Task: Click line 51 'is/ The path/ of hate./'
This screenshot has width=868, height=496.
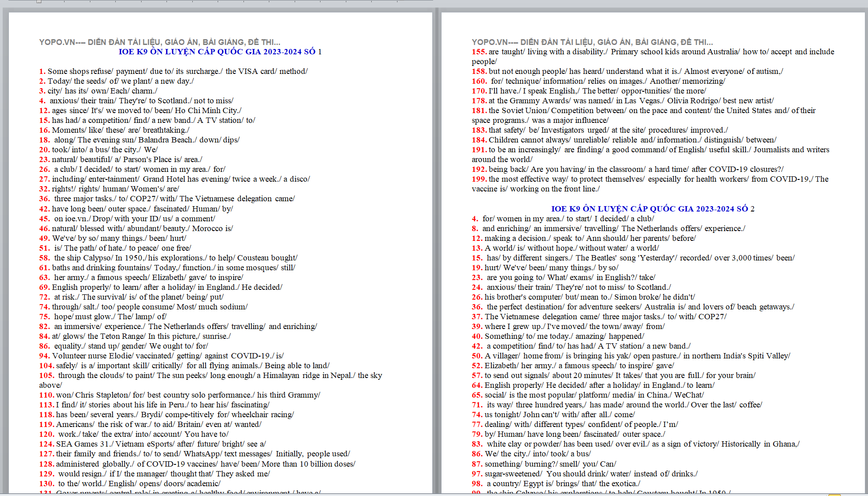Action: (115, 248)
